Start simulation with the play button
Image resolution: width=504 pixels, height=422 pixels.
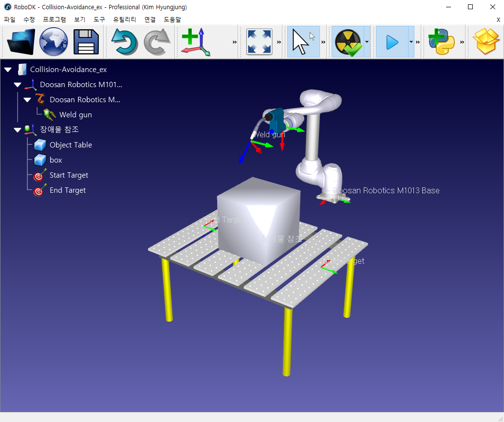[x=392, y=42]
